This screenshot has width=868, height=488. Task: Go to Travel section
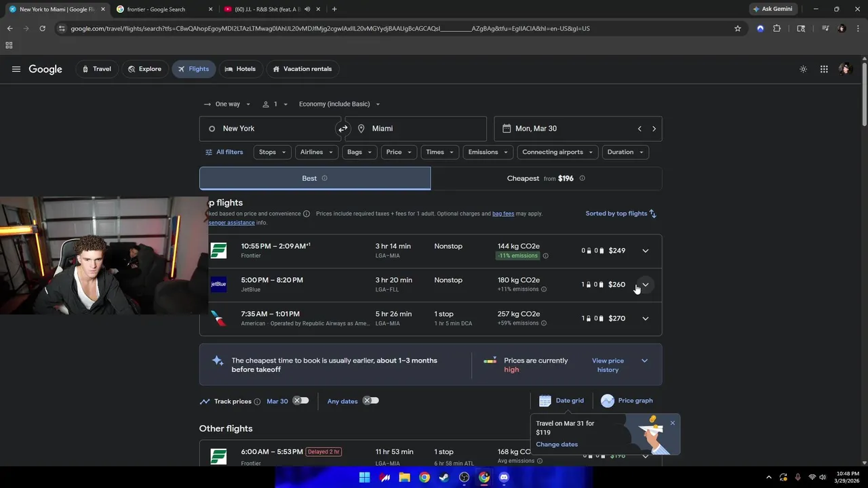[x=96, y=69]
